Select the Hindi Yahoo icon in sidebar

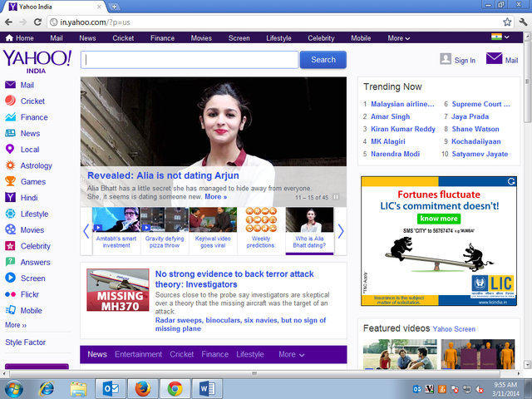(10, 198)
